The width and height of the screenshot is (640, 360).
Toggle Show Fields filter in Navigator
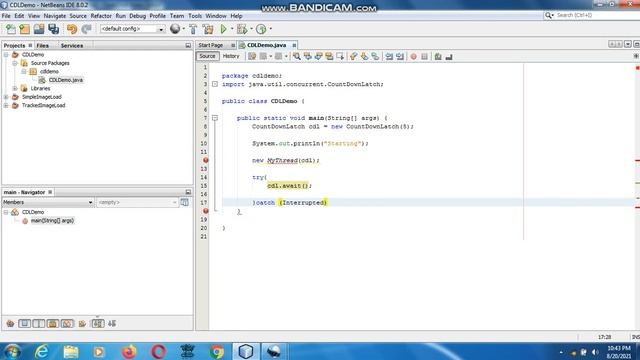click(24, 324)
